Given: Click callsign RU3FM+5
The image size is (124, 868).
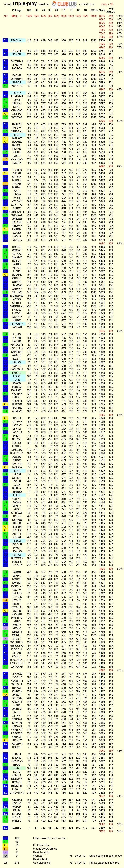Looking at the screenshot, I should pyautogui.click(x=16, y=96).
